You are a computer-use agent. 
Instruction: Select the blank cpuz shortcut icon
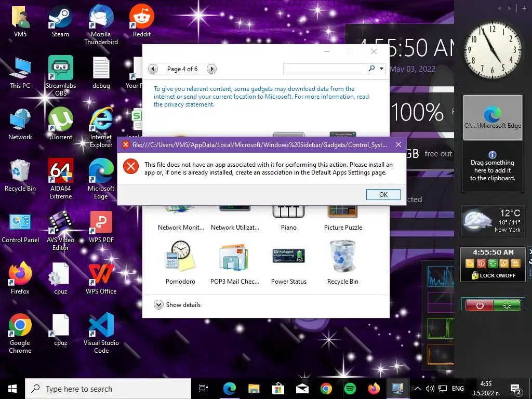point(60,330)
